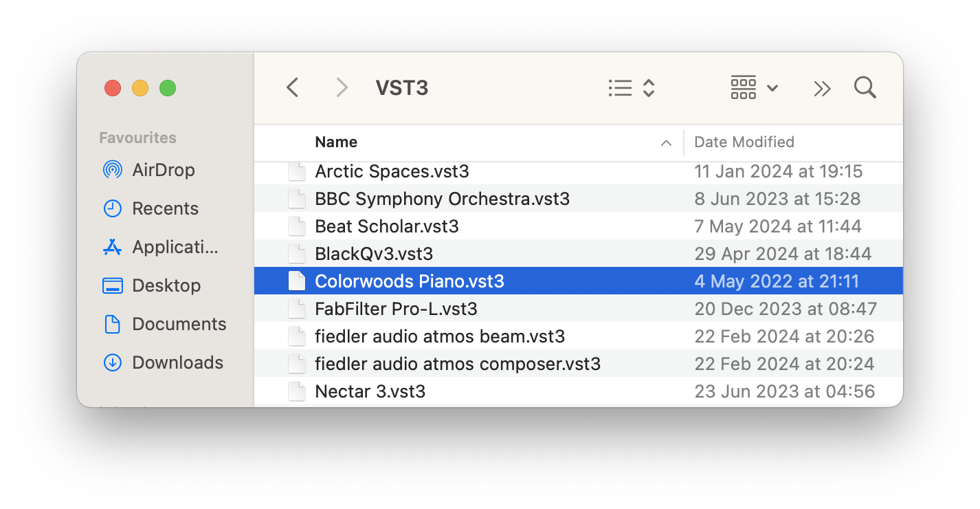980x509 pixels.
Task: Sort by Date Modified column header
Action: click(744, 142)
